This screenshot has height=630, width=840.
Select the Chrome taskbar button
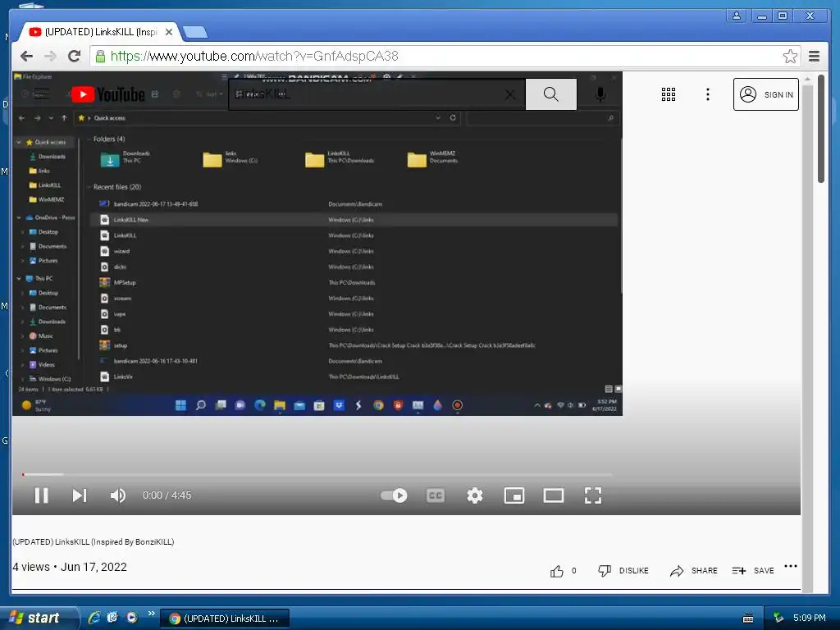point(225,619)
